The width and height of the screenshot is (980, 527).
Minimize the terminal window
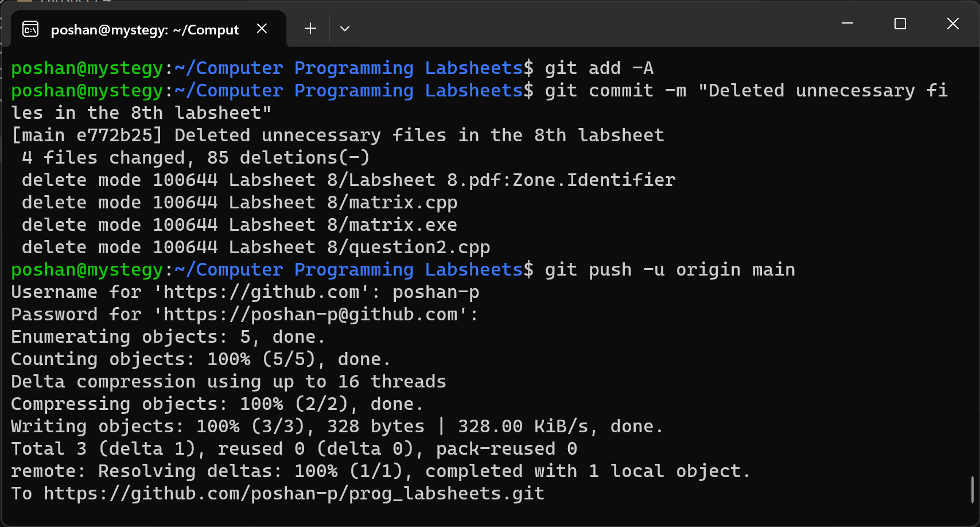click(x=847, y=24)
